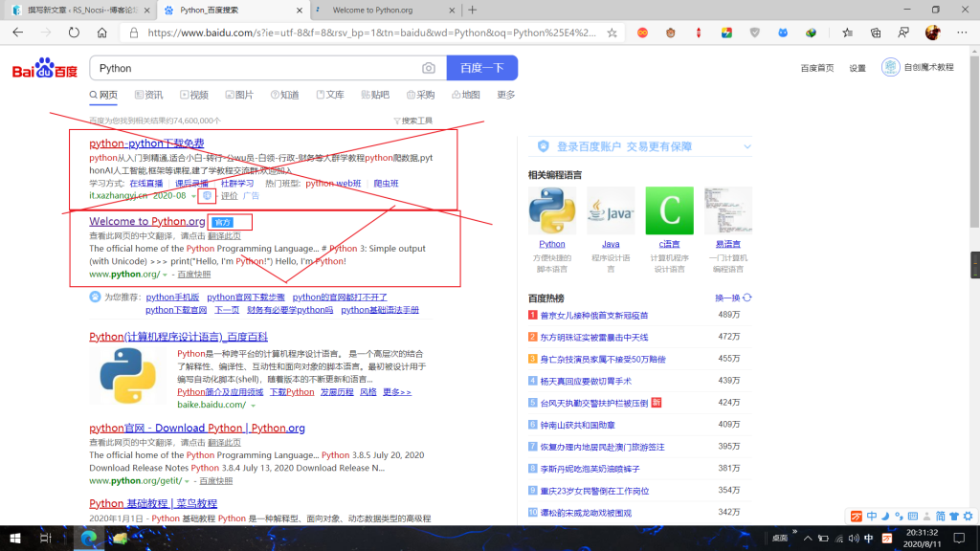The height and width of the screenshot is (551, 980).
Task: Switch to the 知道 tab
Action: pos(285,95)
